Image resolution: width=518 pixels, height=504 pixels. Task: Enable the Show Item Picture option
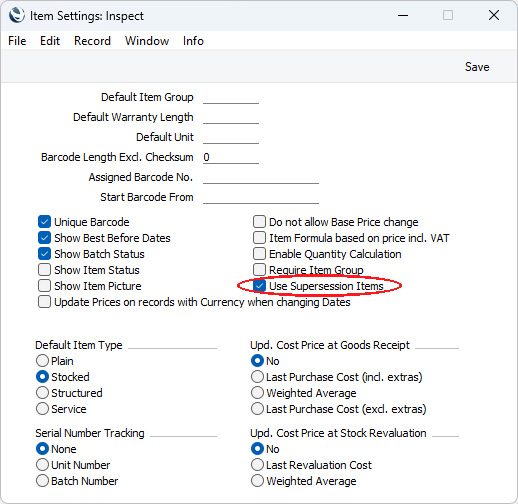click(44, 286)
